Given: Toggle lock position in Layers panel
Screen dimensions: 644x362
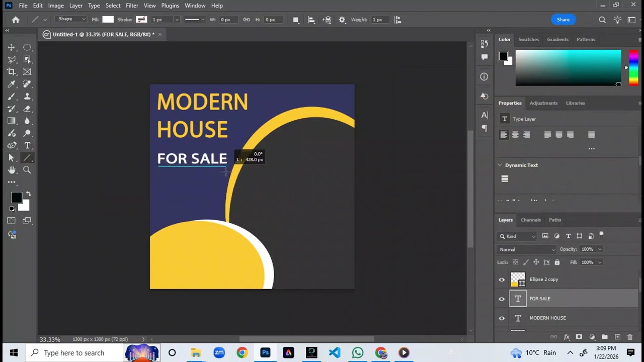Looking at the screenshot, I should tap(536, 262).
